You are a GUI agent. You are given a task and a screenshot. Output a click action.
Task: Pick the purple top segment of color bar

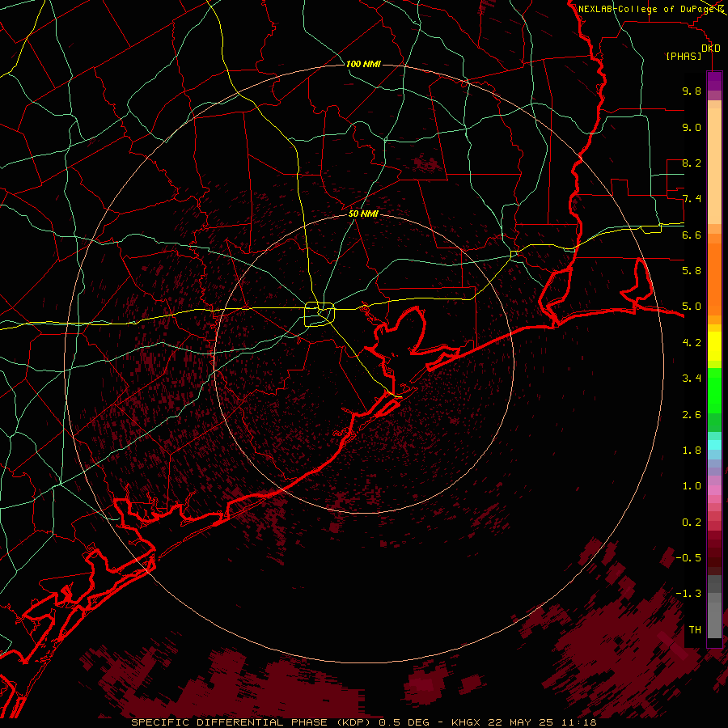tap(714, 81)
